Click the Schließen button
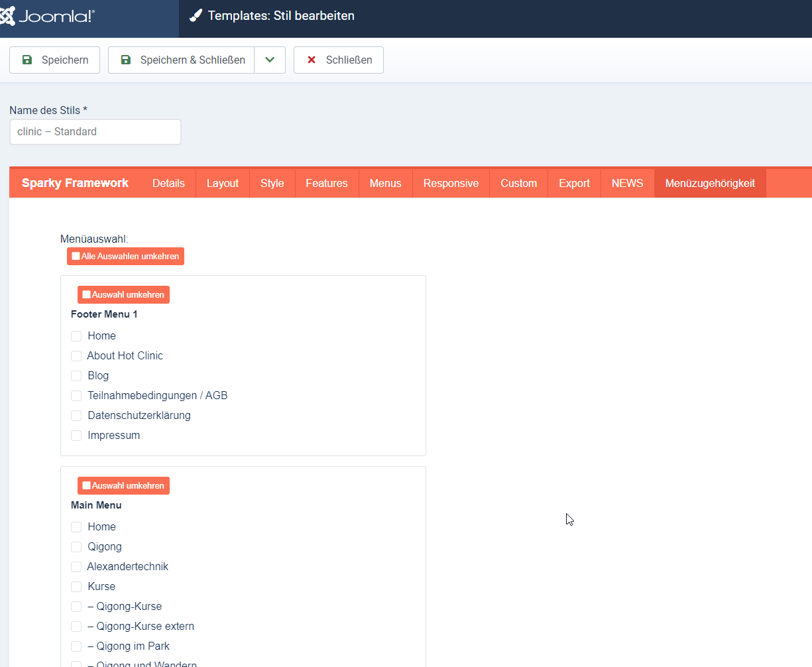This screenshot has width=812, height=667. [339, 60]
